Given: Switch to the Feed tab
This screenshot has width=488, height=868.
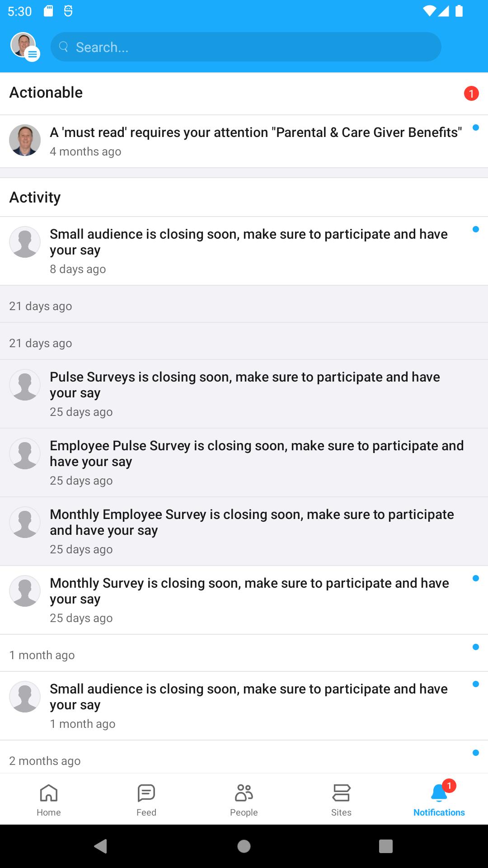Looking at the screenshot, I should (146, 800).
